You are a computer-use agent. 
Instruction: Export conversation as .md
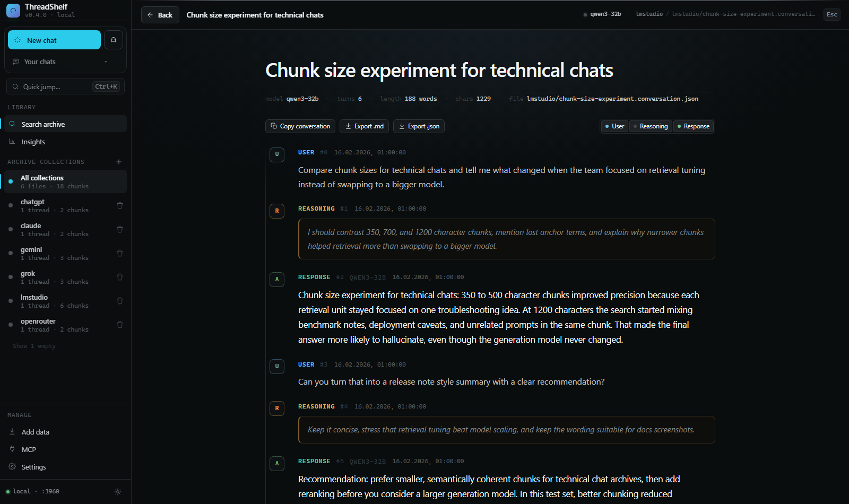(x=364, y=126)
